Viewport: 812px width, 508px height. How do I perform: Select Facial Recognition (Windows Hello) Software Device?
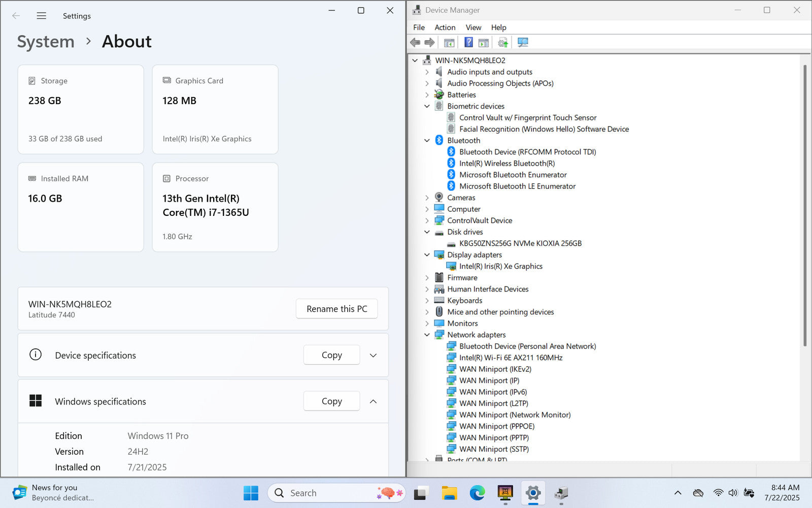pos(544,129)
